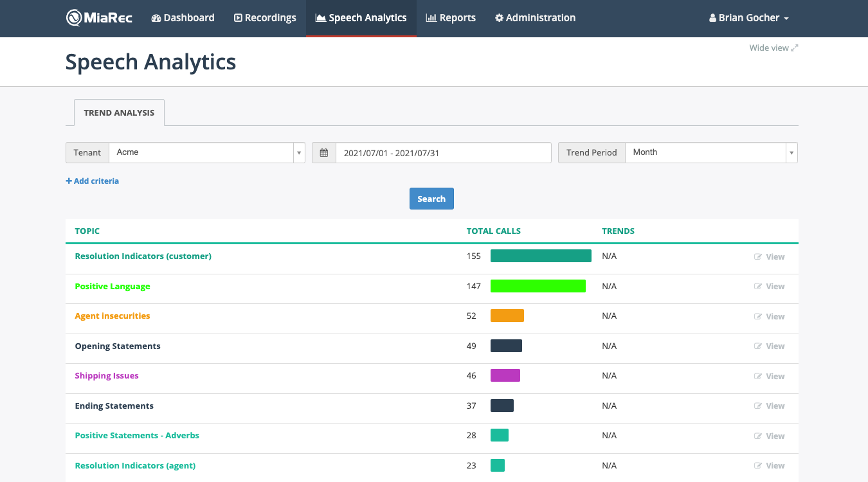This screenshot has width=868, height=482.
Task: Click the TRENDS column header
Action: (618, 231)
